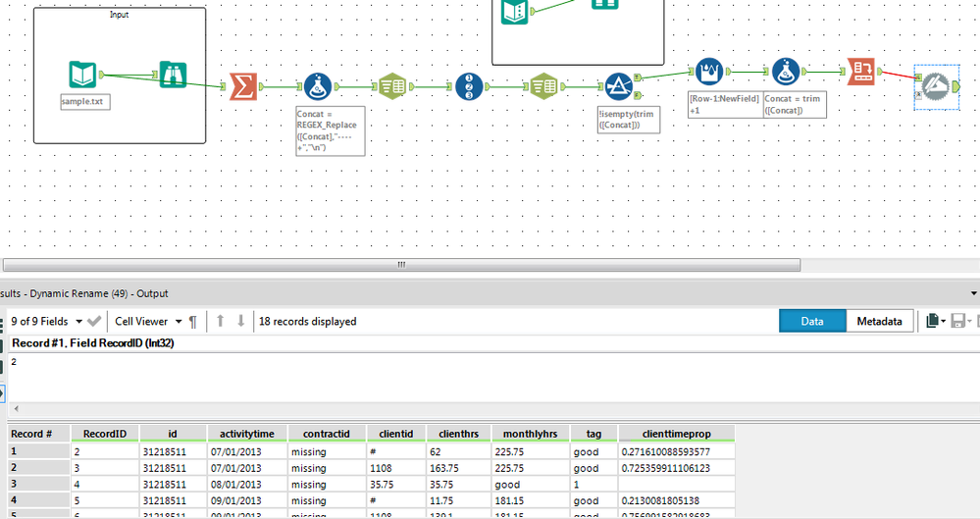Select the Filter tool
980x519 pixels.
(619, 87)
